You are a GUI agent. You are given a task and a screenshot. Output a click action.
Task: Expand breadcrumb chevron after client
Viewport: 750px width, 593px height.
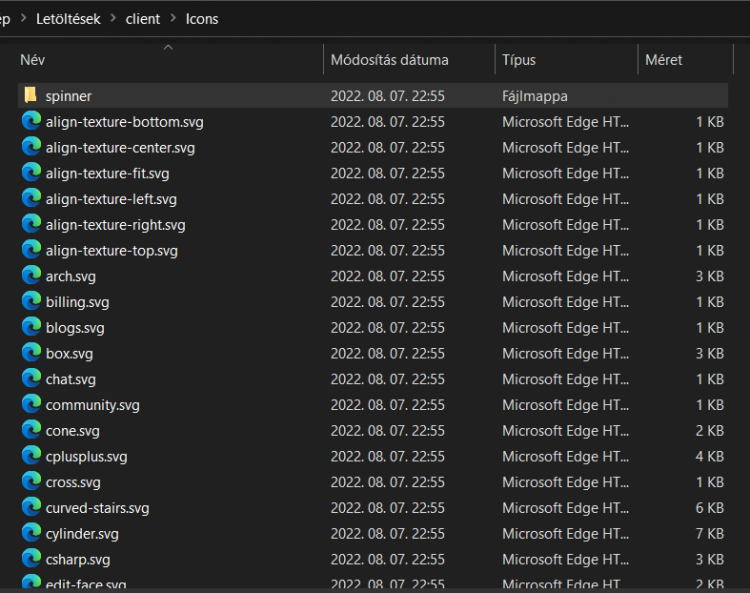[173, 19]
